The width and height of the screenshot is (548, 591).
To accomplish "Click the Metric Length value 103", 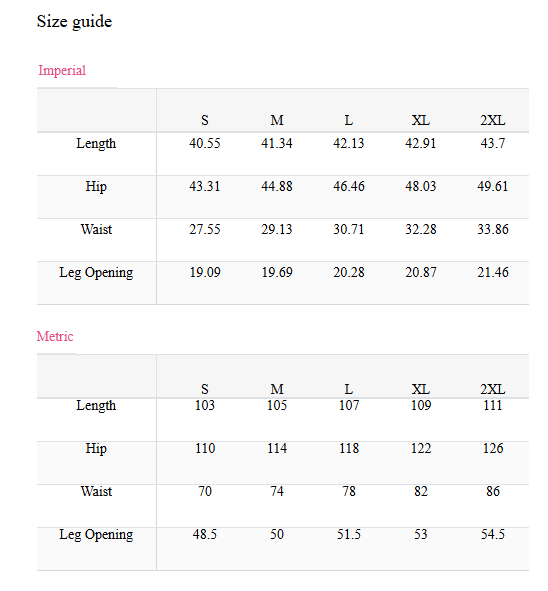I will [x=205, y=406].
